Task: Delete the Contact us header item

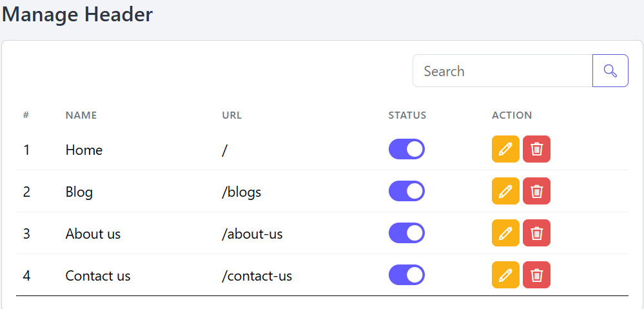Action: pyautogui.click(x=536, y=275)
